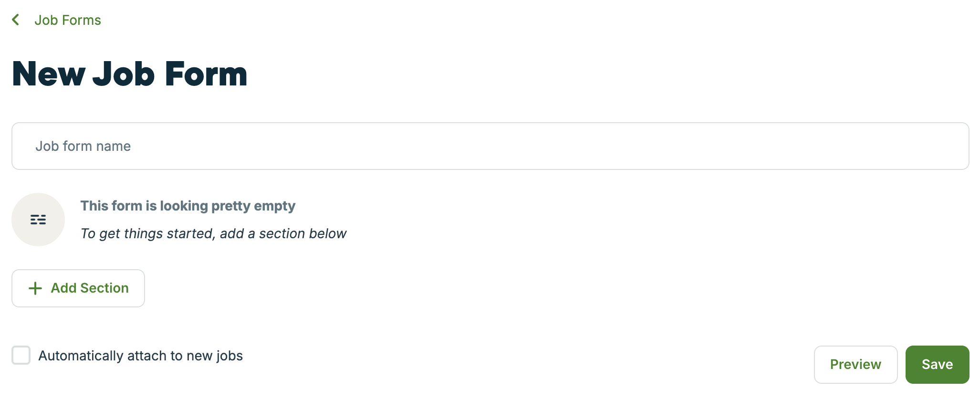Screen dimensions: 980x400
Task: Open the form Preview
Action: [x=855, y=364]
